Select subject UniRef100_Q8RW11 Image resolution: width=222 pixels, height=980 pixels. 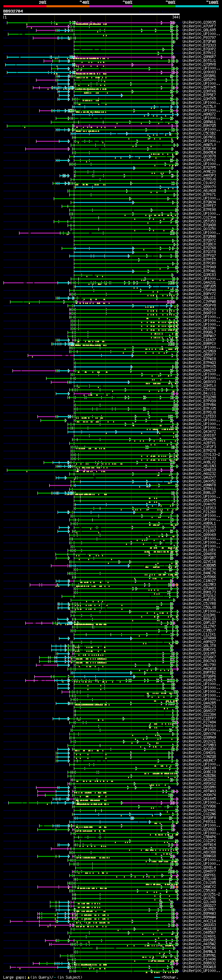pos(199,122)
